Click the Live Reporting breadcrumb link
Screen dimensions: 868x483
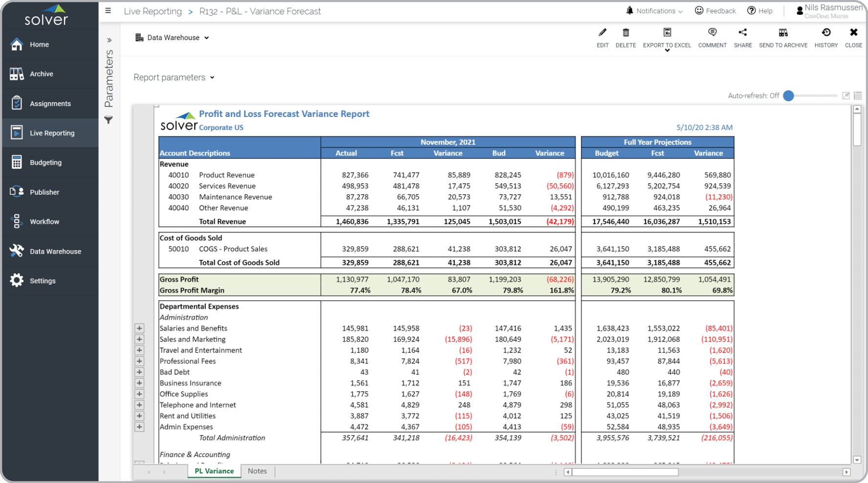pyautogui.click(x=153, y=11)
